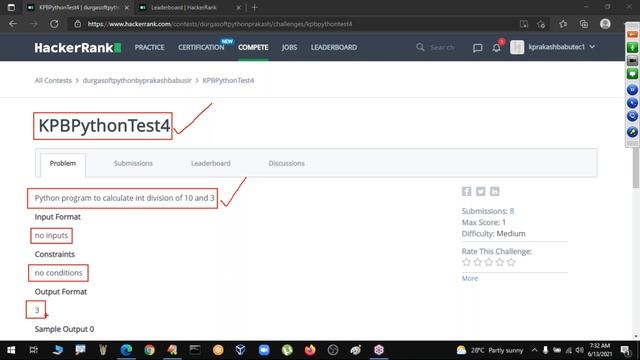Select the Problem tab

click(63, 163)
